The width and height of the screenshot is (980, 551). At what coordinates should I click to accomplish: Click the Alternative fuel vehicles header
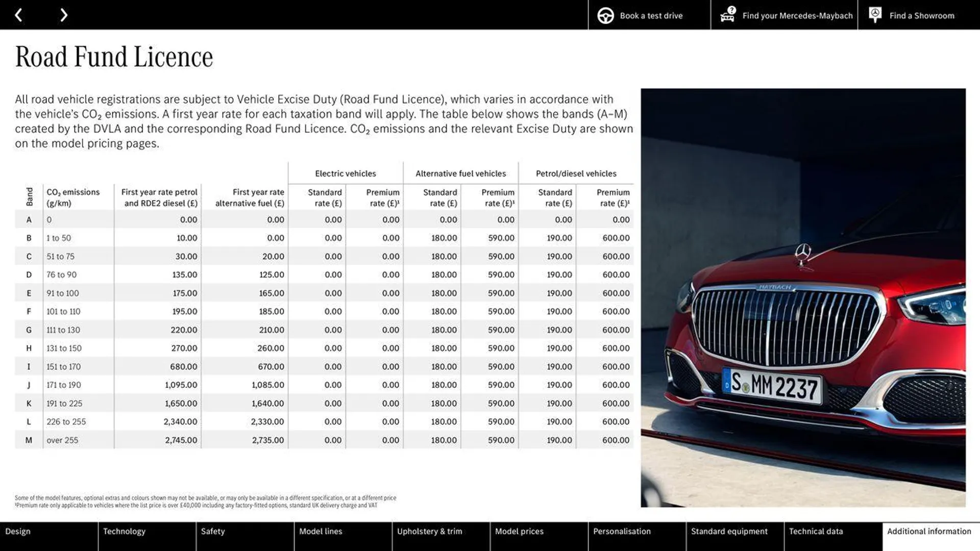[x=460, y=173]
